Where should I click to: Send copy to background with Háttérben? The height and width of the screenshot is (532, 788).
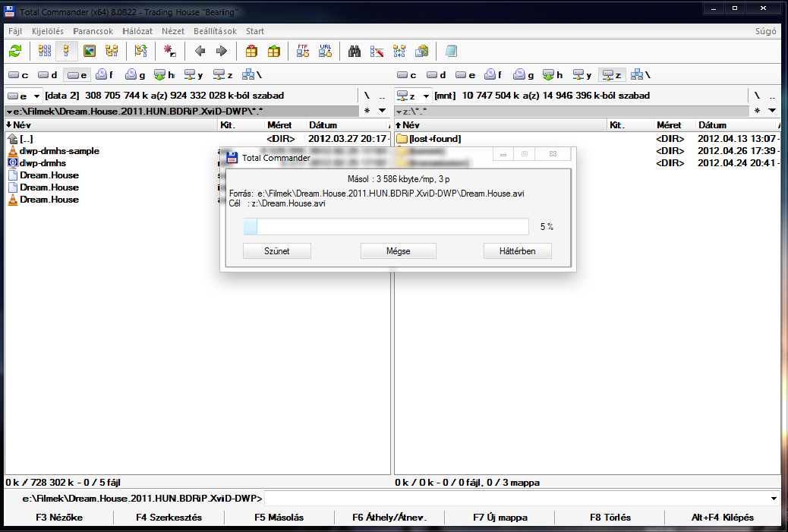tap(517, 250)
